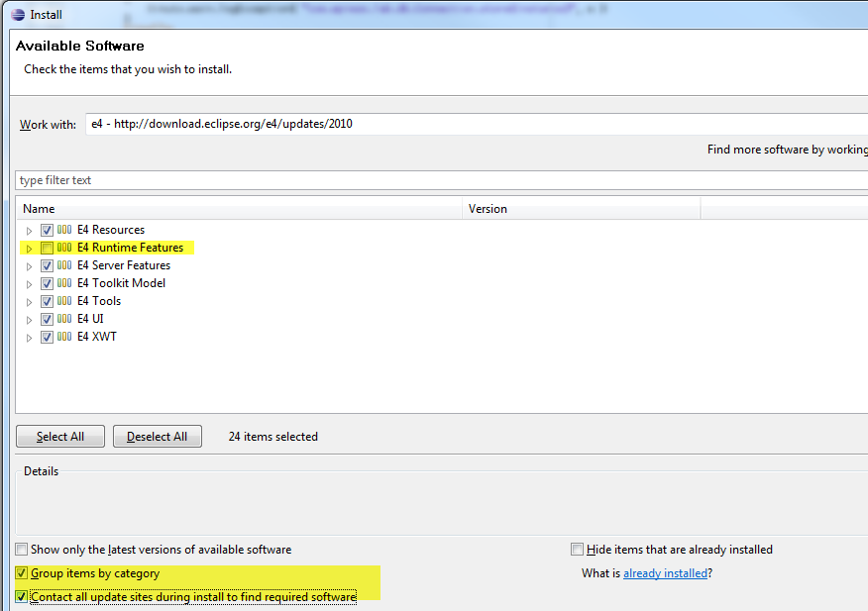868x611 pixels.
Task: Select the E4 Resources row label
Action: click(111, 230)
